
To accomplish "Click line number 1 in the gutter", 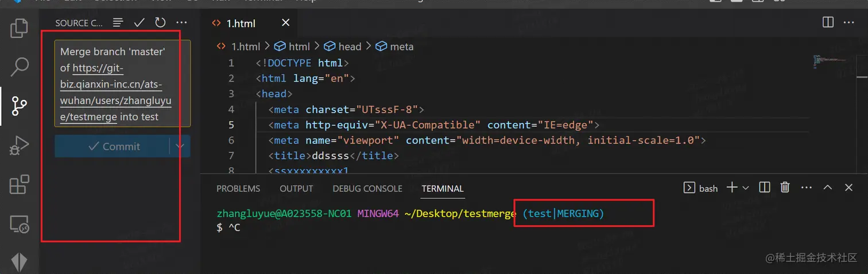I will (x=231, y=63).
